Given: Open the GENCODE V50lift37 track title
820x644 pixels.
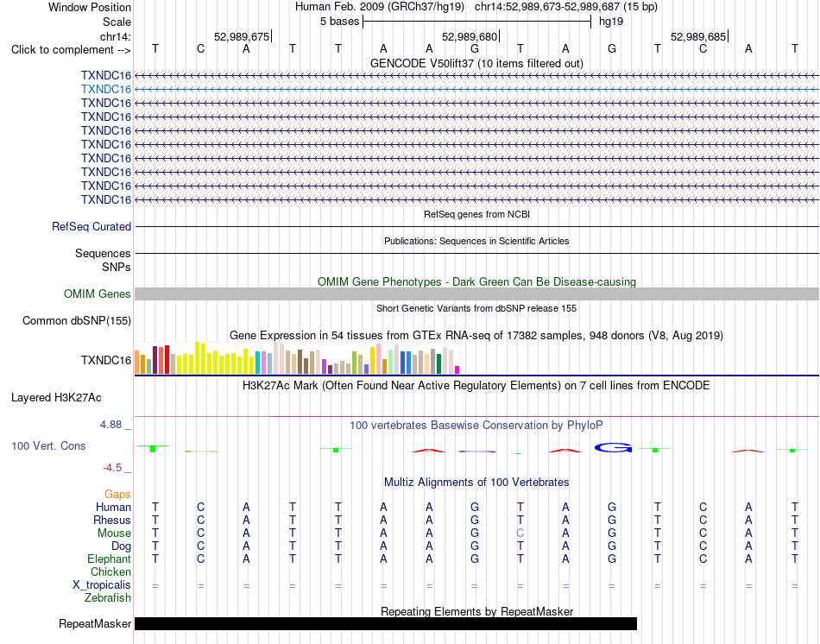Looking at the screenshot, I should (476, 63).
